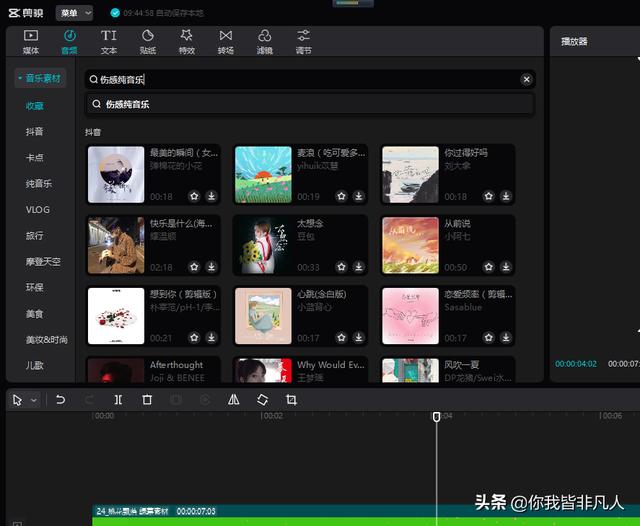640x526 pixels.
Task: Favorite the 太想念 track
Action: click(x=342, y=267)
